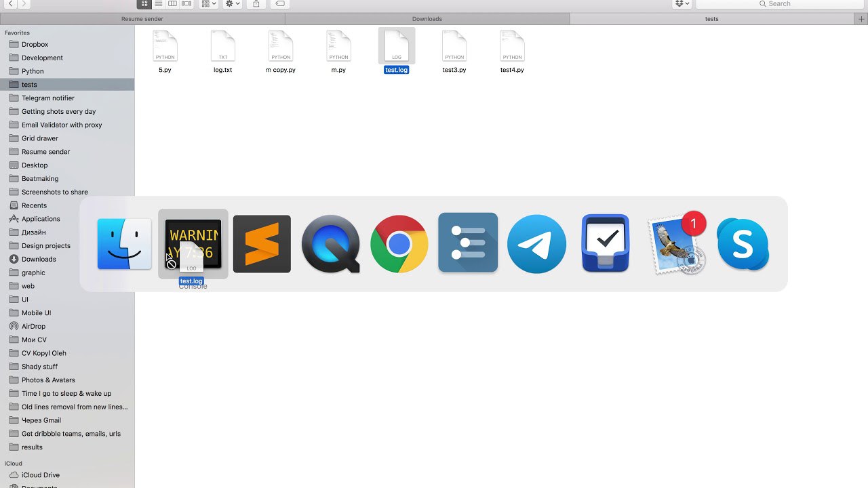The width and height of the screenshot is (868, 488).
Task: Switch Finder to gallery view
Action: coord(186,3)
